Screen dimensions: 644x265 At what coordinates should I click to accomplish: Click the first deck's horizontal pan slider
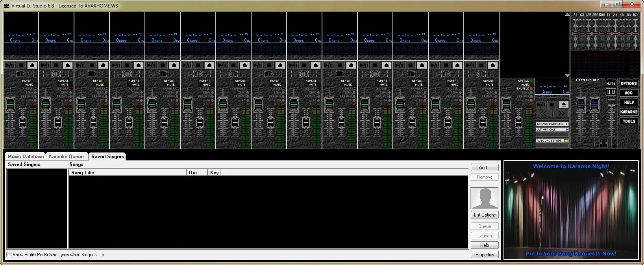pos(21,74)
